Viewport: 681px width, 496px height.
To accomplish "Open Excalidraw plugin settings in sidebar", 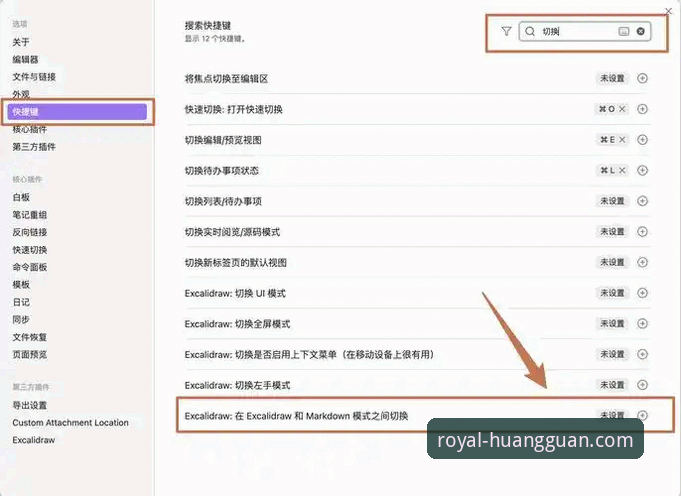I will coord(33,440).
